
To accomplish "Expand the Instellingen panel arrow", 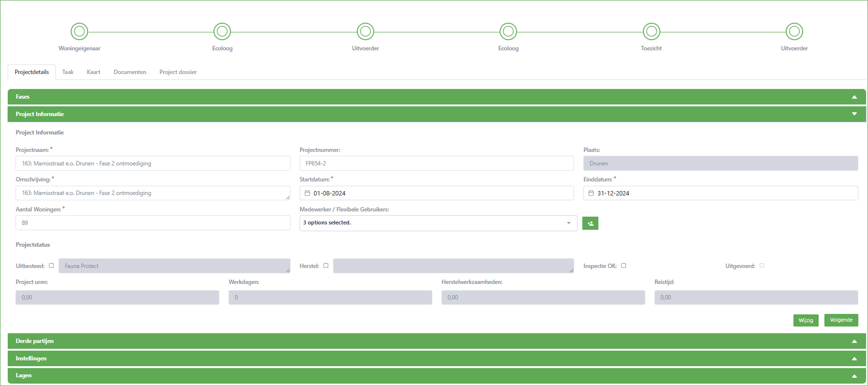I will tap(854, 359).
